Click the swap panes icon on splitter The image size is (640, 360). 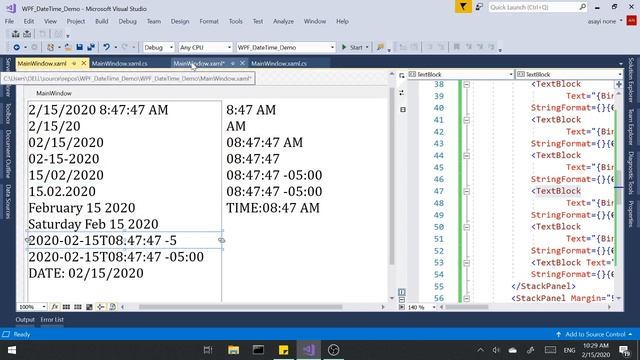(x=402, y=92)
